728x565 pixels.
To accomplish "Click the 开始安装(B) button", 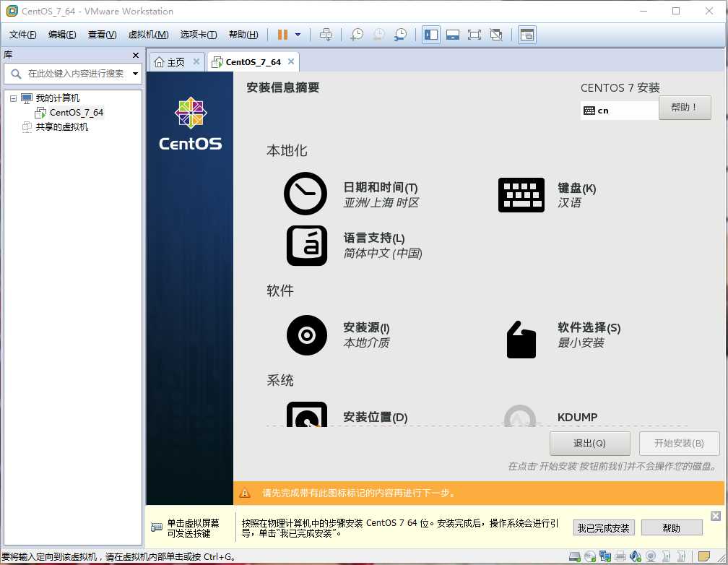I will tap(679, 444).
